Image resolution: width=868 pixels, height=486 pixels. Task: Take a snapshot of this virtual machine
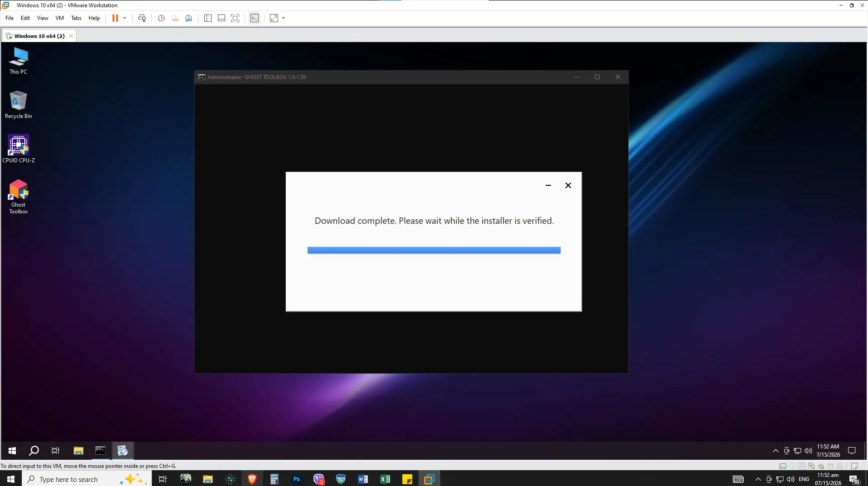point(161,18)
